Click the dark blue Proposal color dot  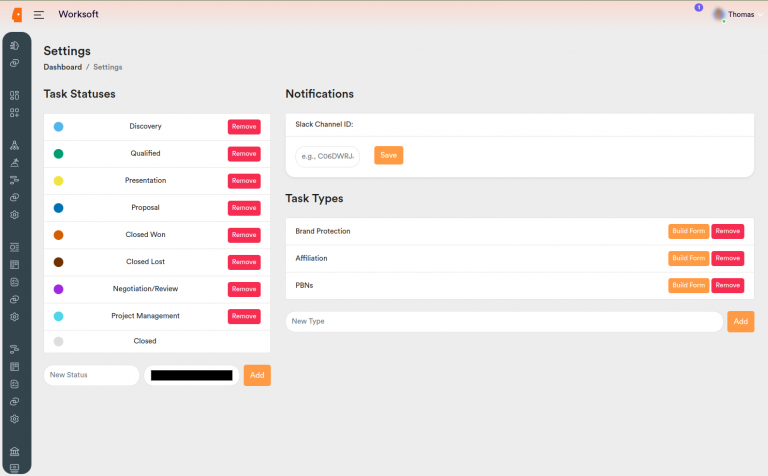[x=58, y=208]
